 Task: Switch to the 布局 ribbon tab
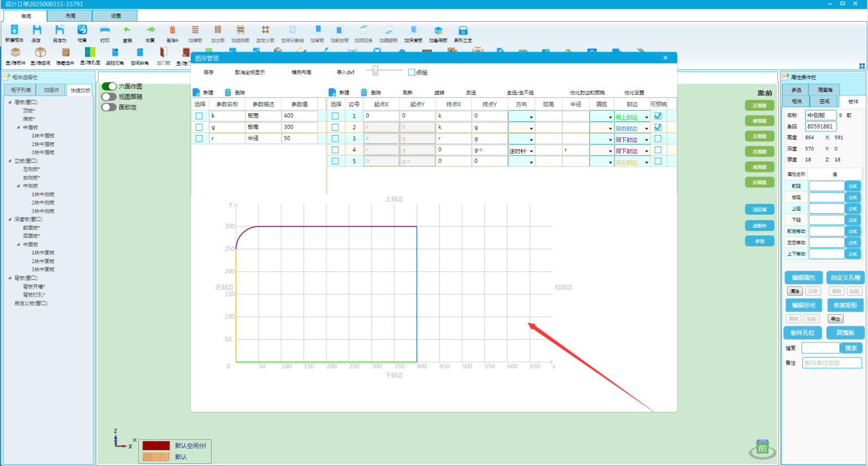71,16
